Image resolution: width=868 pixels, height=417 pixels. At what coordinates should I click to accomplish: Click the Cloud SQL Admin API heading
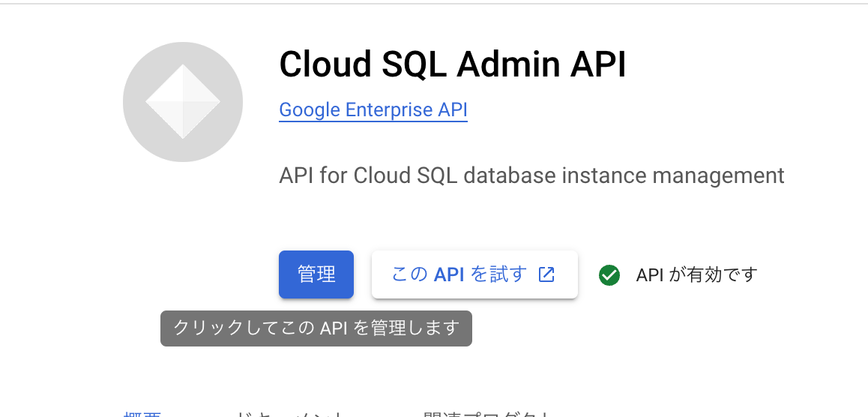[452, 64]
